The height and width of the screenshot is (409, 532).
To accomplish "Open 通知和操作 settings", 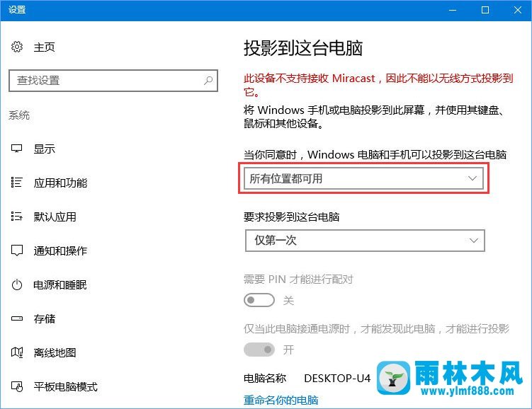I will click(60, 250).
